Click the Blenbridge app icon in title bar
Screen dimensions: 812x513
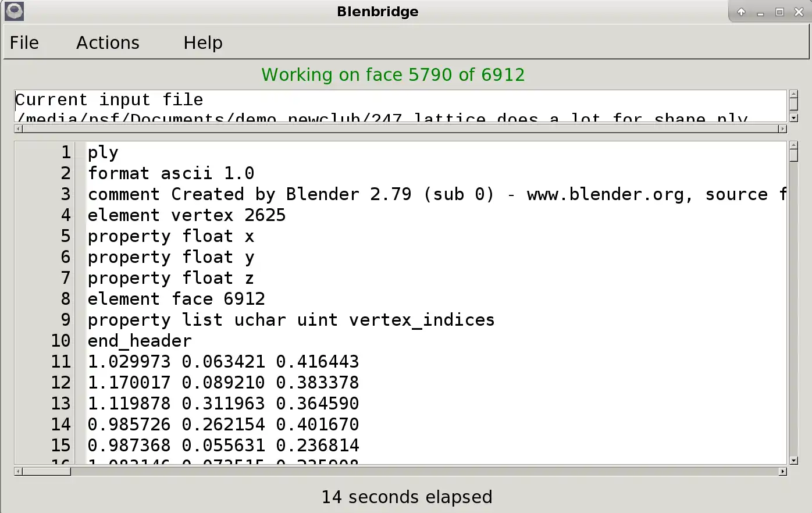(x=14, y=11)
